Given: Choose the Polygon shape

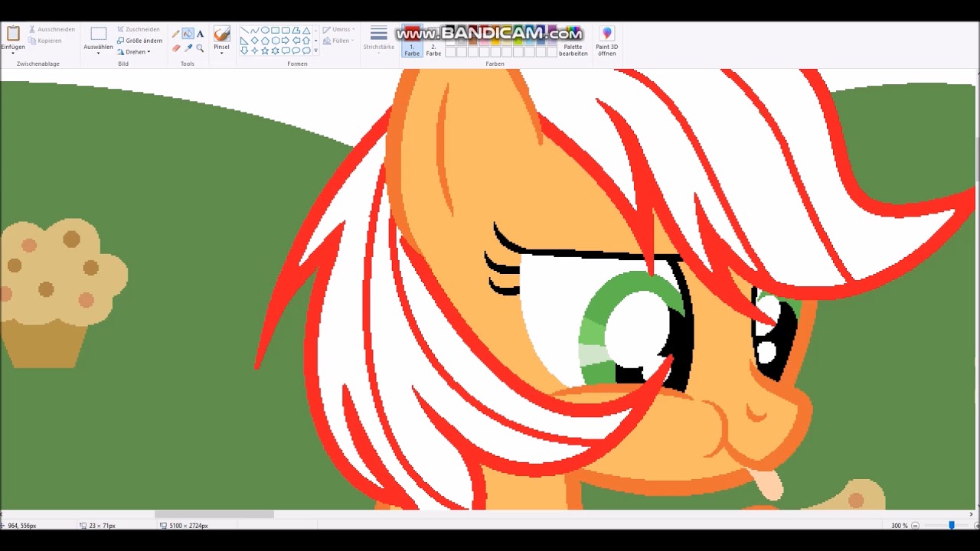Looking at the screenshot, I should (x=296, y=31).
